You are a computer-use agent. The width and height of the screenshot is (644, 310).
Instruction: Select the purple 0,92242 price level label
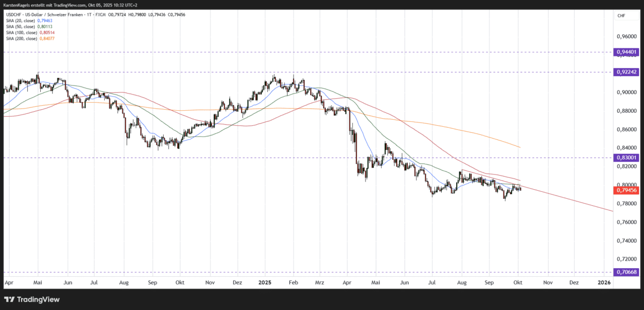pos(625,71)
